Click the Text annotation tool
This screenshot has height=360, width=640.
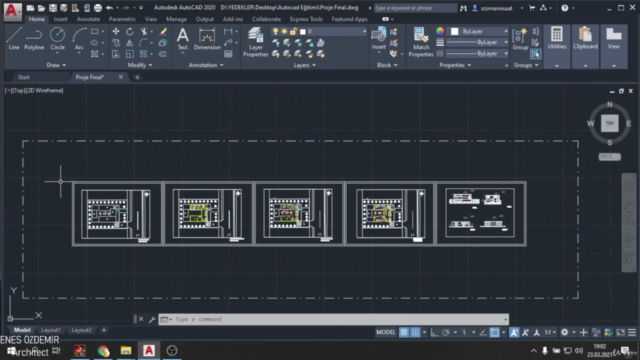[182, 39]
